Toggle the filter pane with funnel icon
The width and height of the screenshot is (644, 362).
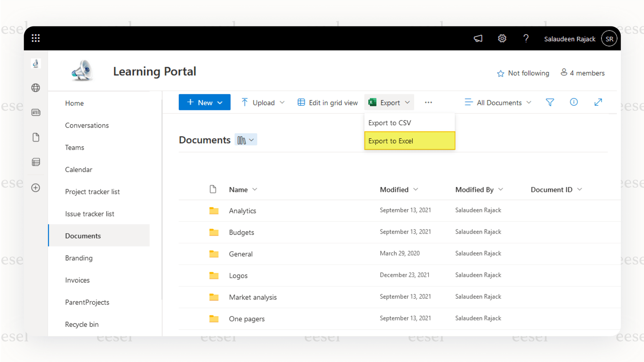[x=550, y=102]
